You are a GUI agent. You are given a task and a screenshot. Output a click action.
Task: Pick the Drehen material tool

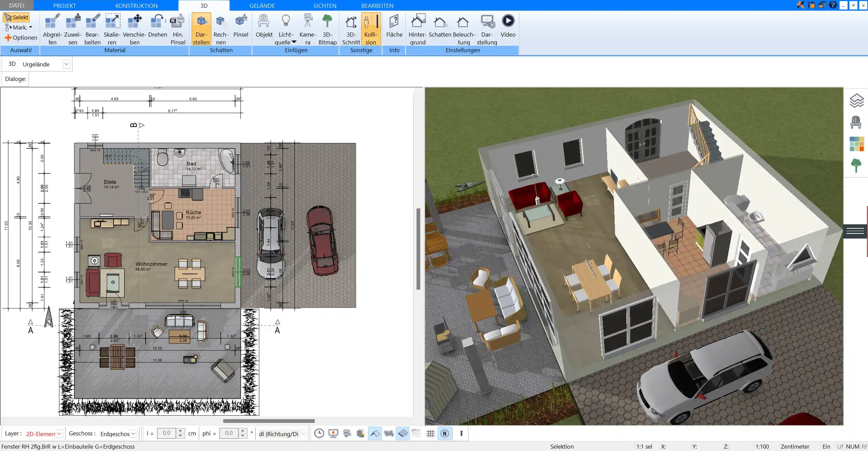[x=158, y=26]
